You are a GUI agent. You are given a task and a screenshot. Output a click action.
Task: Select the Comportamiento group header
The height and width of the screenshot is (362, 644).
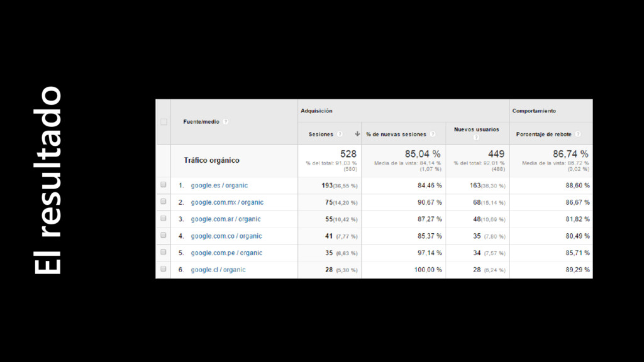click(x=534, y=111)
